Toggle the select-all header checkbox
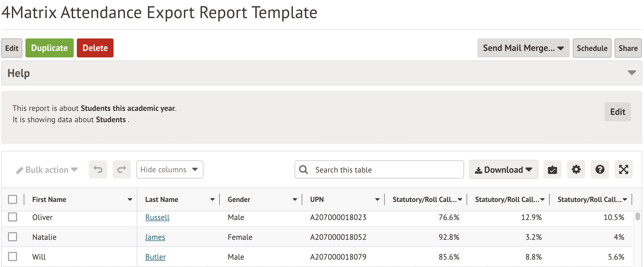 pyautogui.click(x=12, y=199)
